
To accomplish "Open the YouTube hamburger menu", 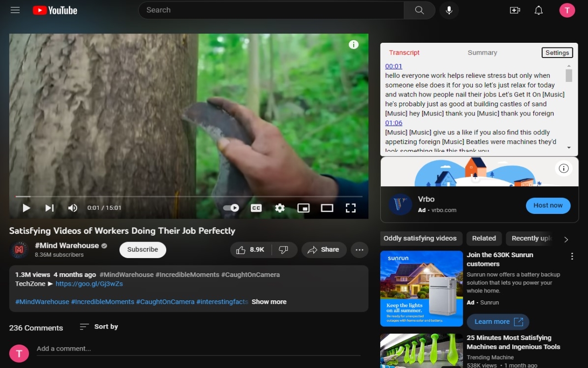I will coord(15,10).
